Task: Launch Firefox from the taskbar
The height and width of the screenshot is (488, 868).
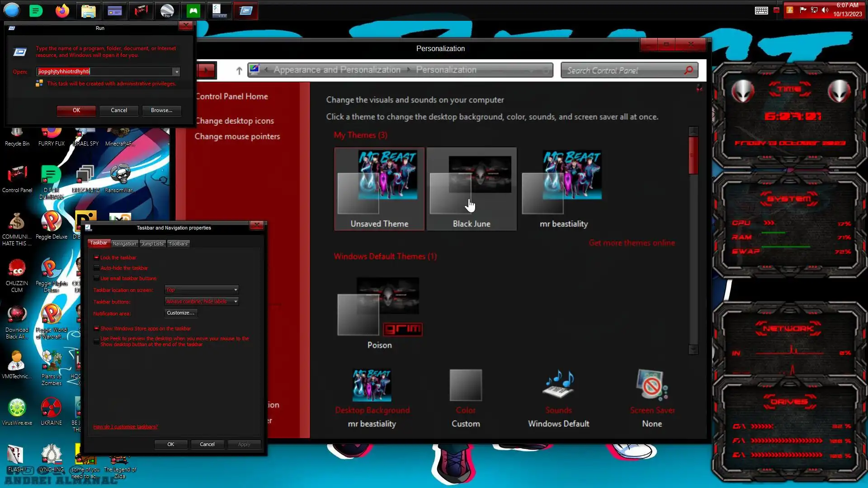Action: tap(62, 10)
